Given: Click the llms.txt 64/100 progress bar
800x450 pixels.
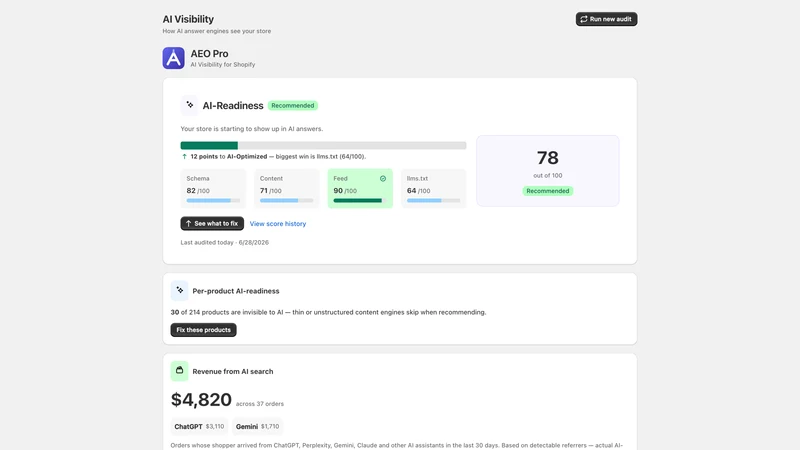Looking at the screenshot, I should [x=434, y=201].
